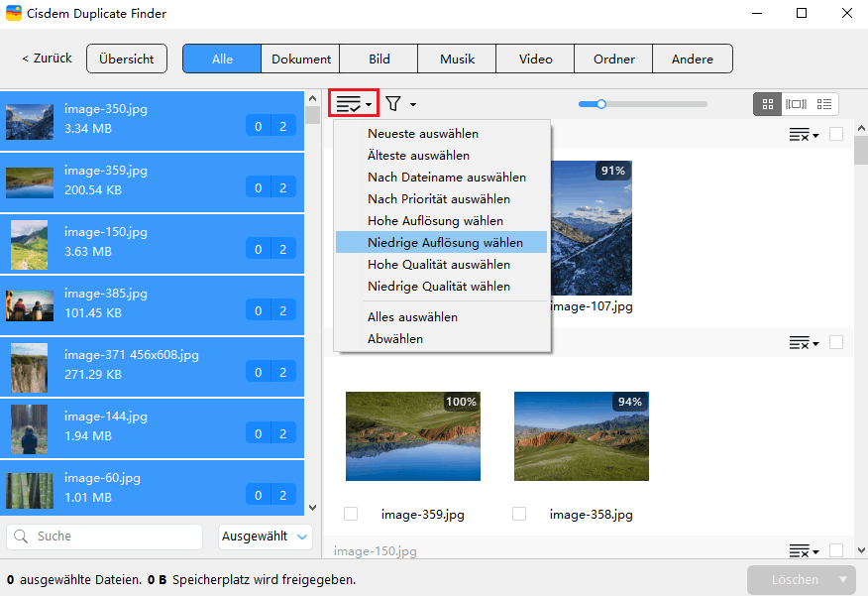Select the Andere tab
The height and width of the screenshot is (596, 868).
[693, 59]
